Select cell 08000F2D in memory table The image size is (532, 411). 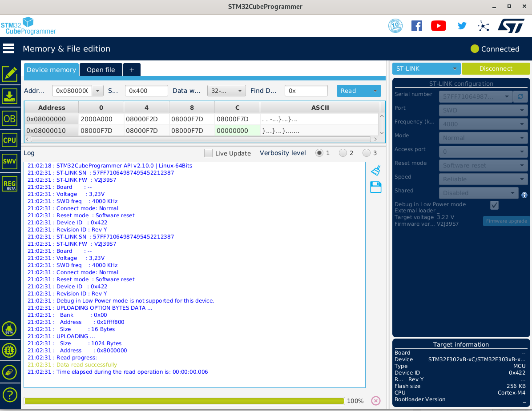tap(147, 119)
